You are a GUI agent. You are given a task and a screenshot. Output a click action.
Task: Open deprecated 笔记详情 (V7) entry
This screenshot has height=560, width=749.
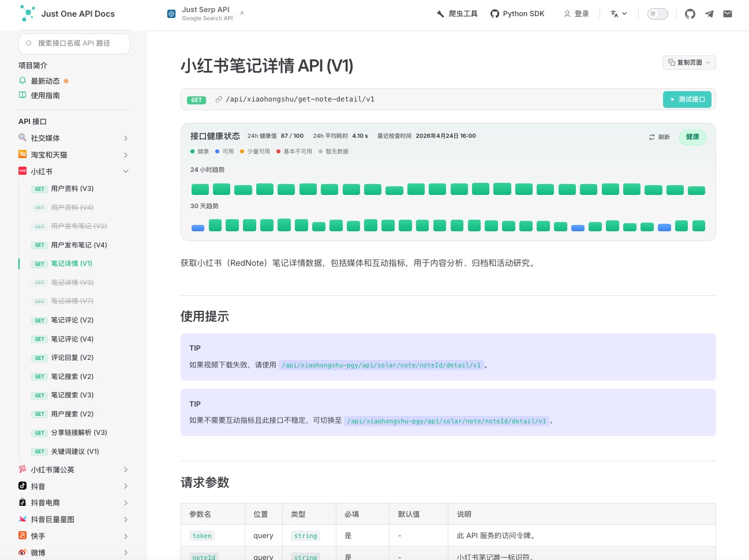click(x=72, y=301)
